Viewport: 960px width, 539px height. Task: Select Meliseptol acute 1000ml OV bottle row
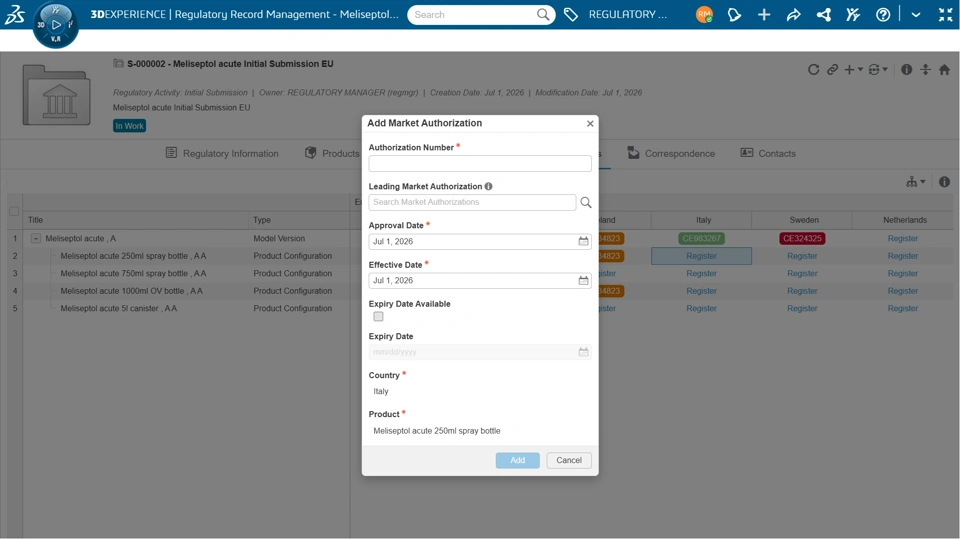131,291
